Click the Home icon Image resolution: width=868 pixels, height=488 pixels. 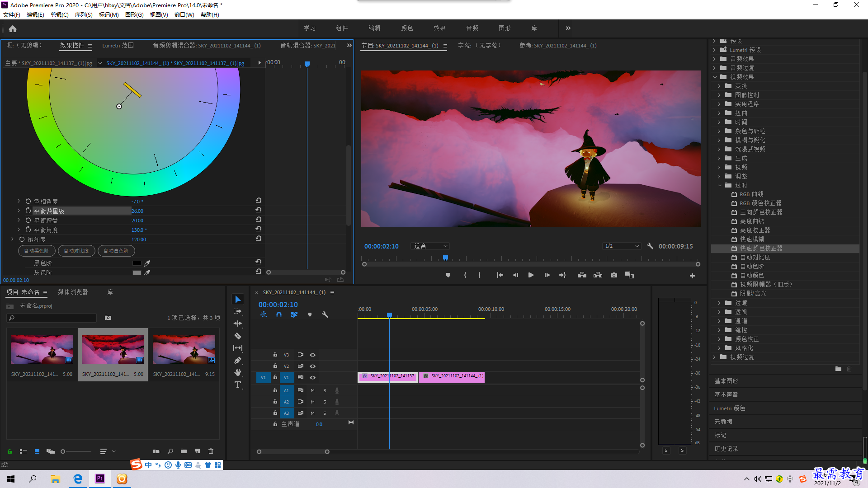[13, 28]
